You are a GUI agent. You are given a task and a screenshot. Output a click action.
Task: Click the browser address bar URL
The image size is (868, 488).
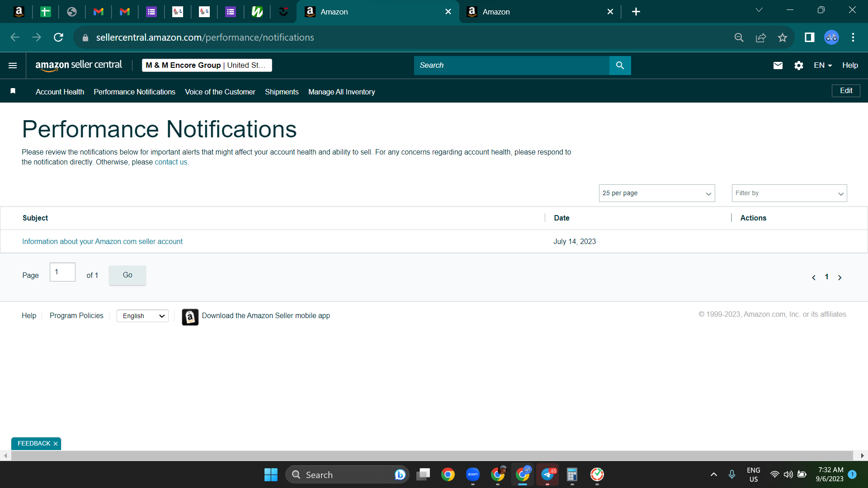pyautogui.click(x=205, y=38)
